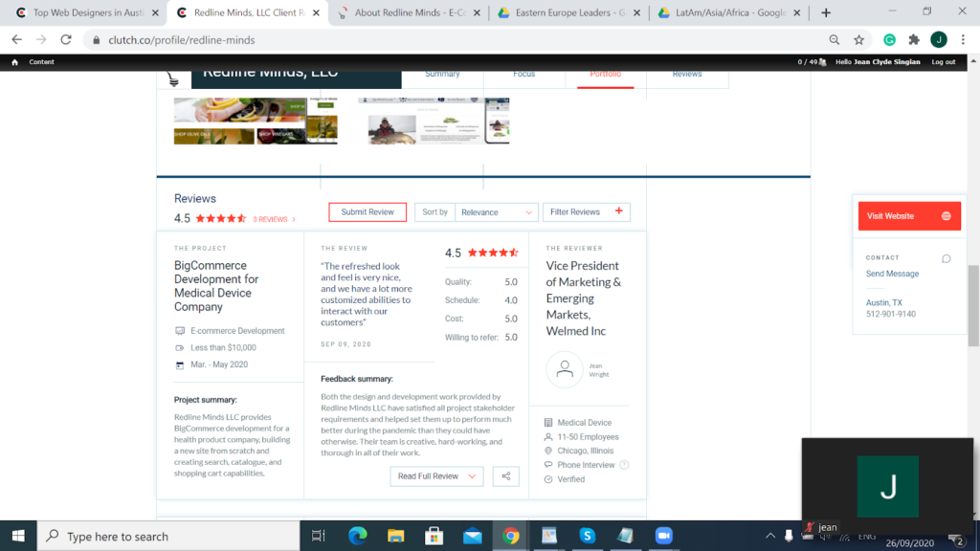Click the home icon in admin bar

click(15, 62)
